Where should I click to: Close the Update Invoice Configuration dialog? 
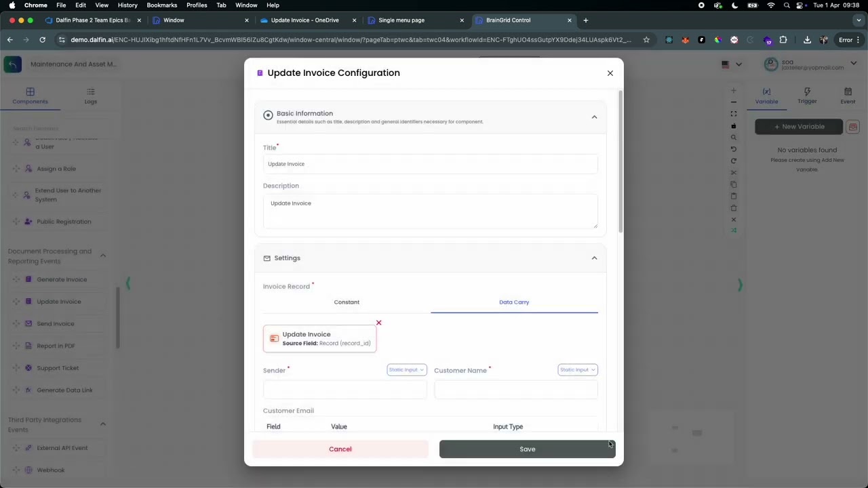pos(610,73)
